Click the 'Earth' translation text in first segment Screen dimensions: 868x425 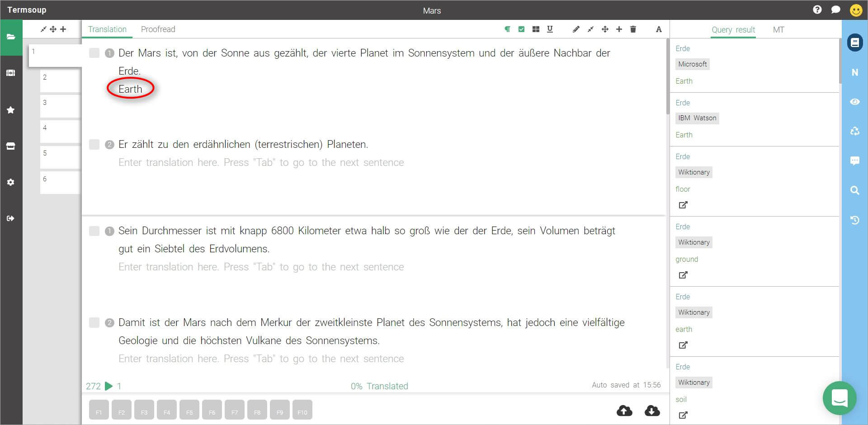(x=130, y=89)
